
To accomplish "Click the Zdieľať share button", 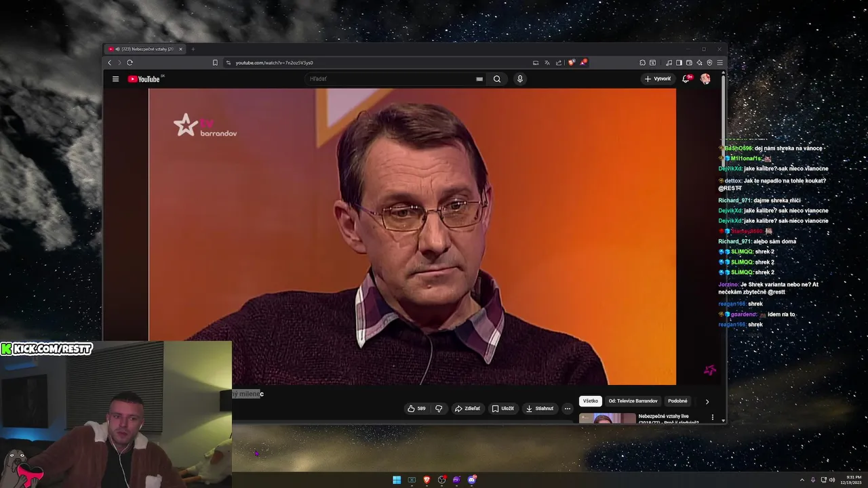I will tap(467, 409).
